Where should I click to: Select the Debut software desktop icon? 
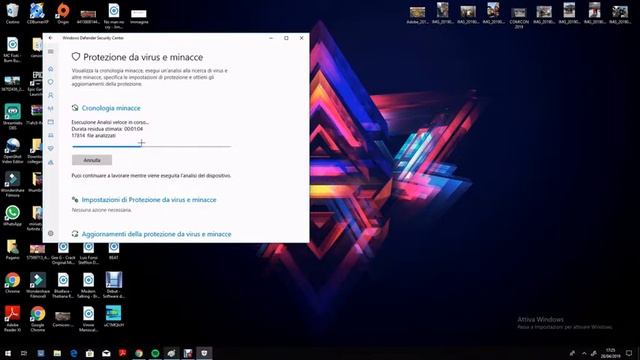[113, 285]
